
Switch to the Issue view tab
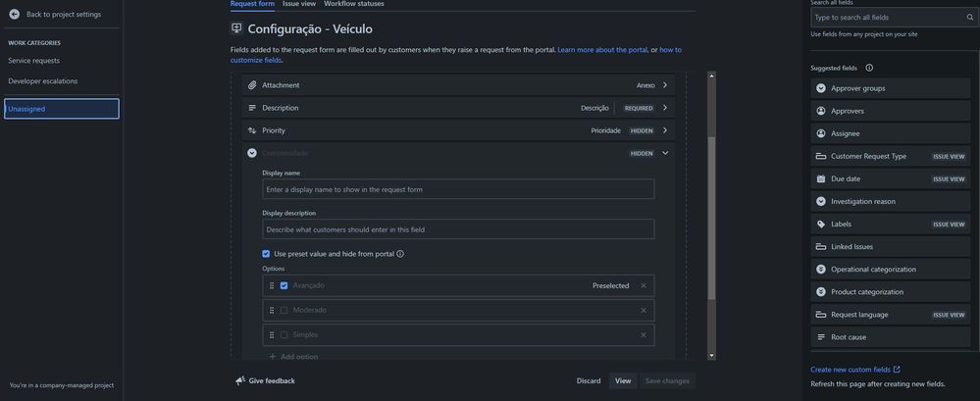pyautogui.click(x=299, y=4)
